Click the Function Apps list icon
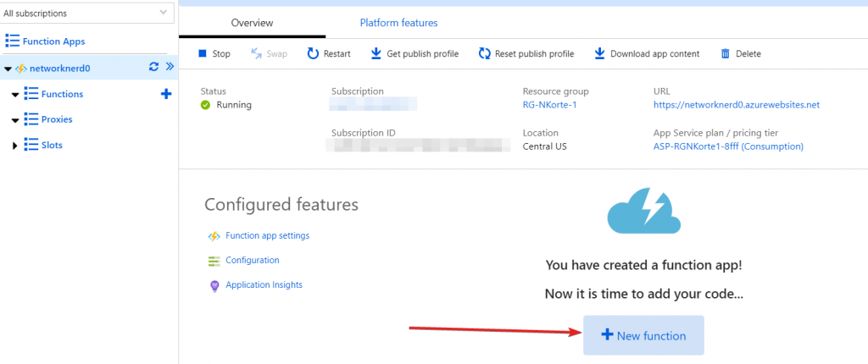The image size is (868, 364). 12,41
